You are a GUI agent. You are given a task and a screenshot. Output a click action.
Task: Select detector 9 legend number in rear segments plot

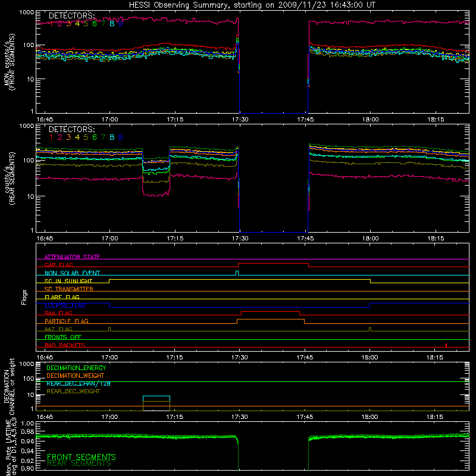click(x=121, y=137)
